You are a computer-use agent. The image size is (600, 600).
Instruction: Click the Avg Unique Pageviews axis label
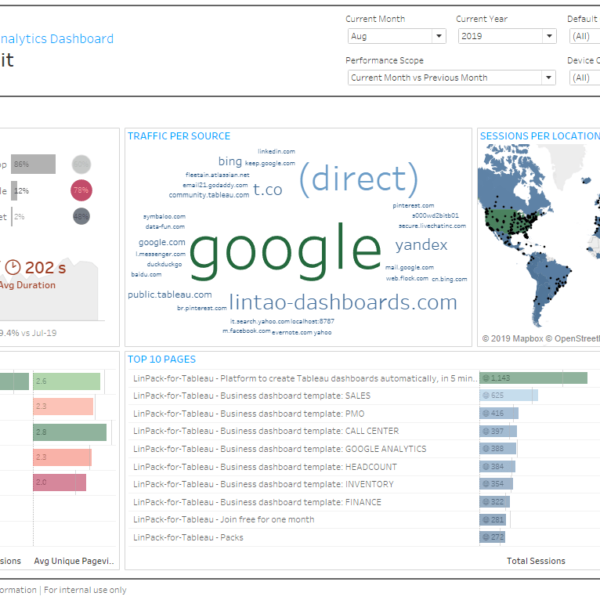coord(74,561)
